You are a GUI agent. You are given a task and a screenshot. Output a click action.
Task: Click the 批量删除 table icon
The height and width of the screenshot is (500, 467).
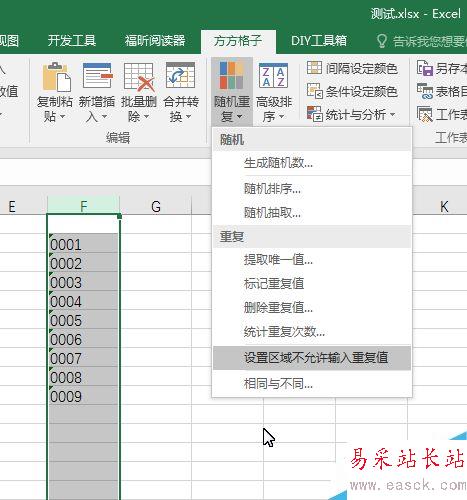(x=139, y=77)
